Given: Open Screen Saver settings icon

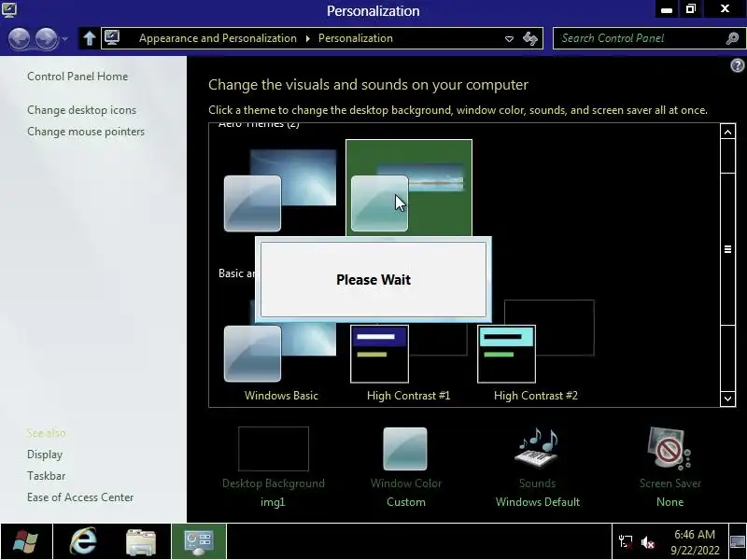Looking at the screenshot, I should (x=669, y=449).
